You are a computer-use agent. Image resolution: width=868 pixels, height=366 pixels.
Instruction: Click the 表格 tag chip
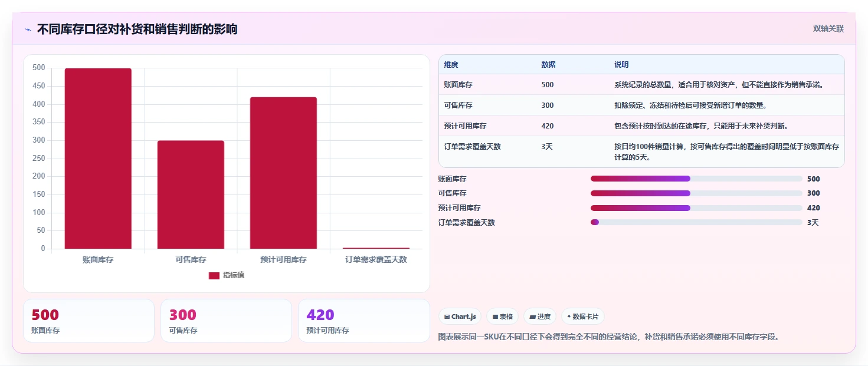pyautogui.click(x=503, y=316)
